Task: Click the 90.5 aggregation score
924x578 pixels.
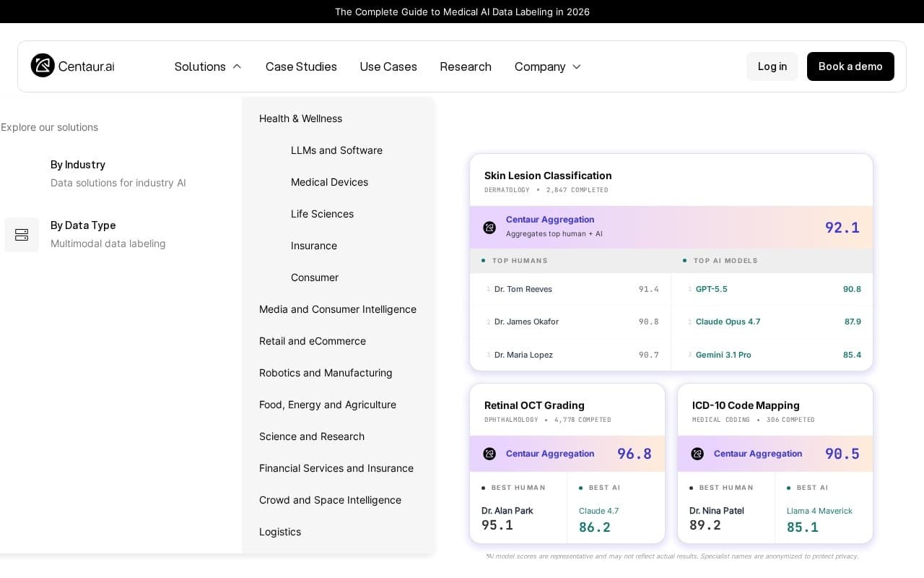Action: pos(842,454)
